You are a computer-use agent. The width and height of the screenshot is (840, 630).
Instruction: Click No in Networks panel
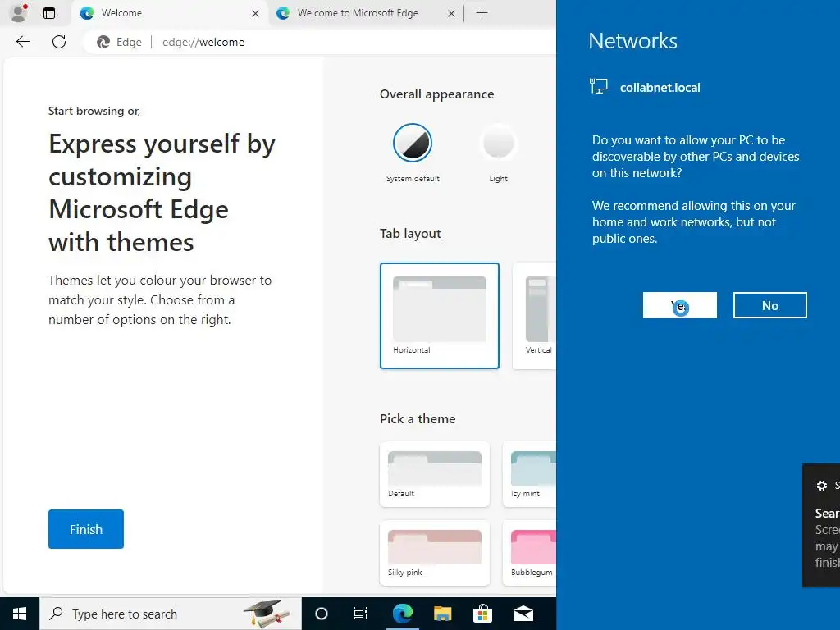[769, 305]
